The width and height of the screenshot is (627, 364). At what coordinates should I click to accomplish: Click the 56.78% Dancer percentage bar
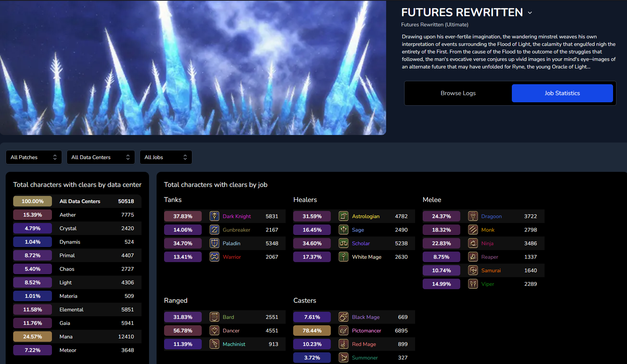[x=183, y=331]
